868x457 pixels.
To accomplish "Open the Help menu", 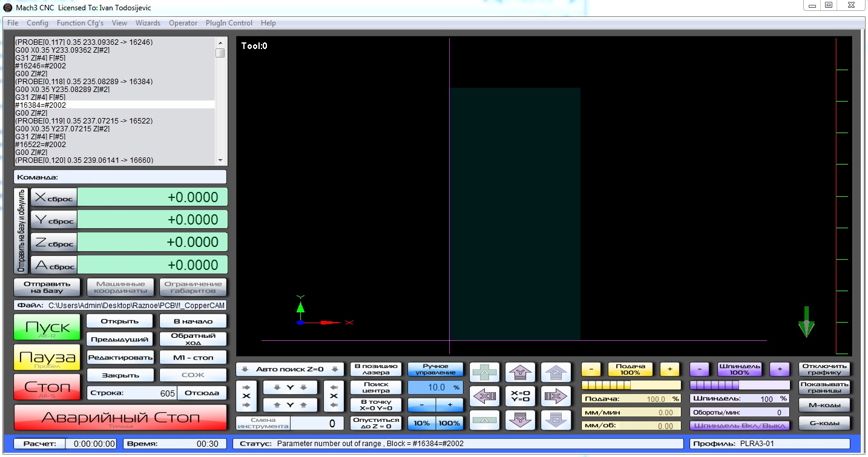I will point(268,23).
